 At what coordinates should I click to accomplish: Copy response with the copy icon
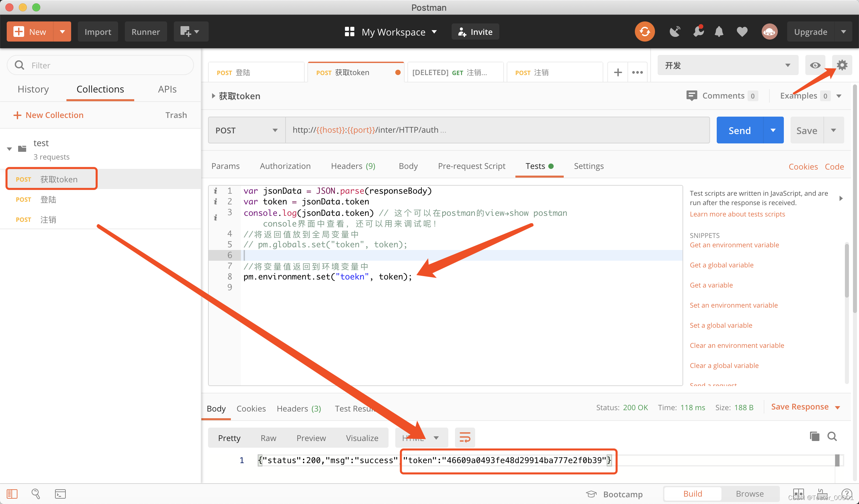[x=814, y=436]
